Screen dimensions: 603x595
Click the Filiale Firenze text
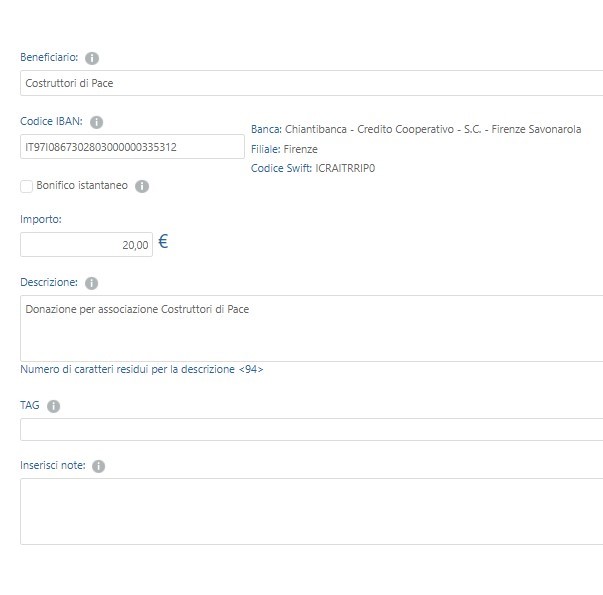click(x=284, y=149)
